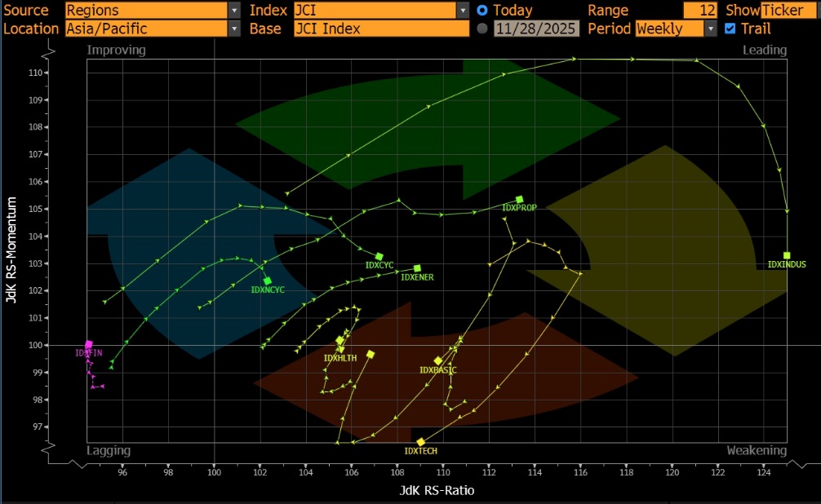821x504 pixels.
Task: Click the magenta IDXFIN marker
Action: (88, 344)
